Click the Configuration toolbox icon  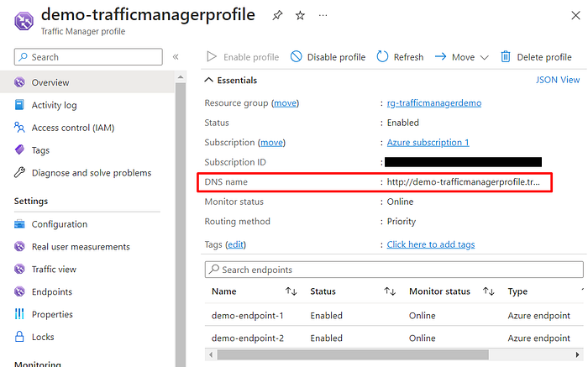click(19, 224)
